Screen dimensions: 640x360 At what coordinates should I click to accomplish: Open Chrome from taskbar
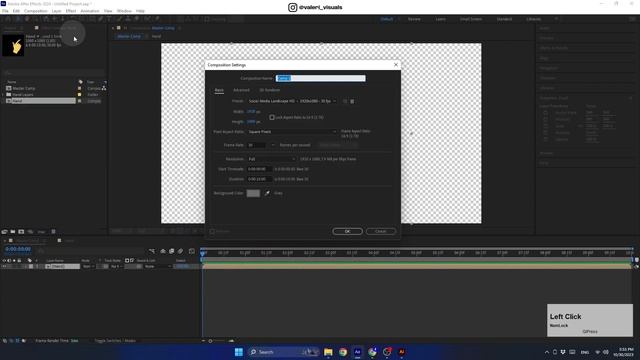click(x=343, y=352)
